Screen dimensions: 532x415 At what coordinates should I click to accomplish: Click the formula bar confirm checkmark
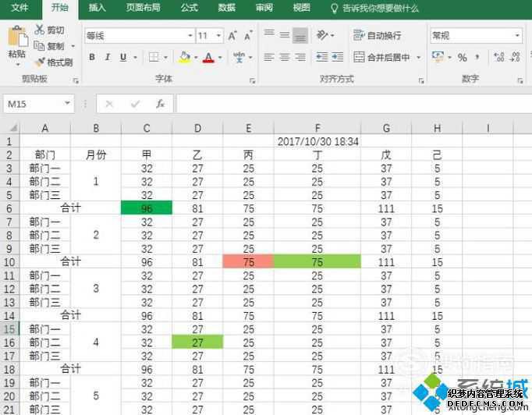[x=135, y=104]
